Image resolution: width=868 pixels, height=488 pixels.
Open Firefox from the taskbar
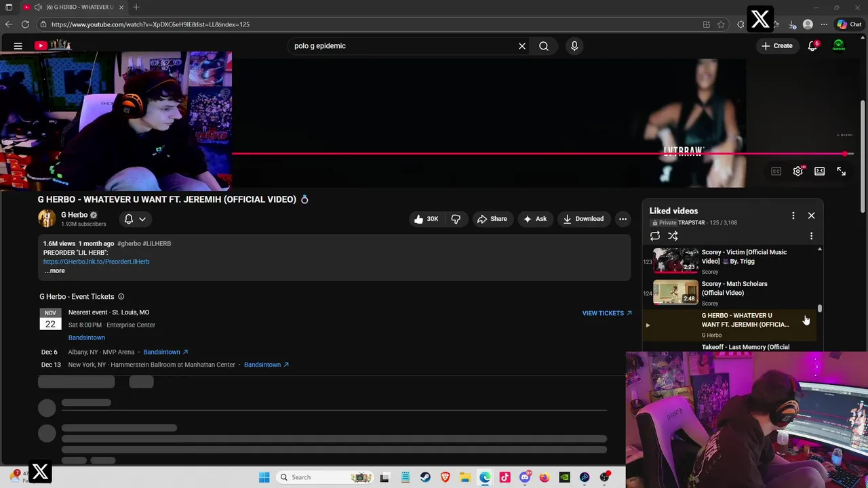[x=545, y=477]
